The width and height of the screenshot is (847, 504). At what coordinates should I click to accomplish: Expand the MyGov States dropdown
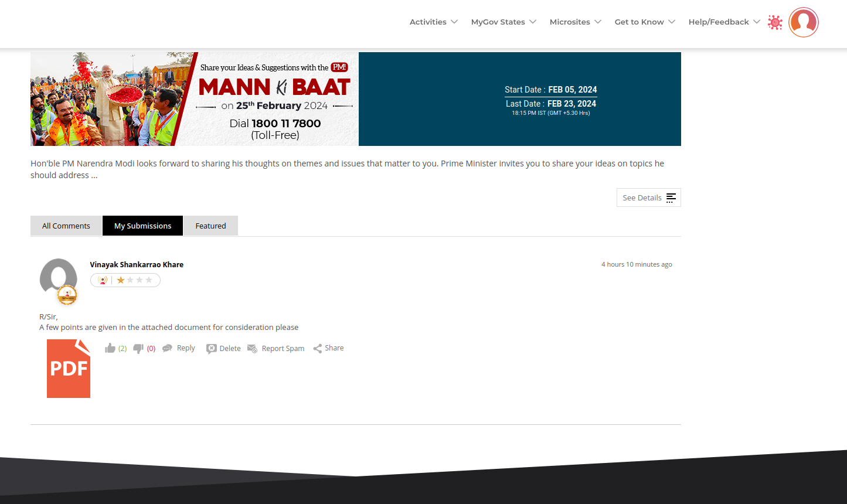(x=504, y=22)
